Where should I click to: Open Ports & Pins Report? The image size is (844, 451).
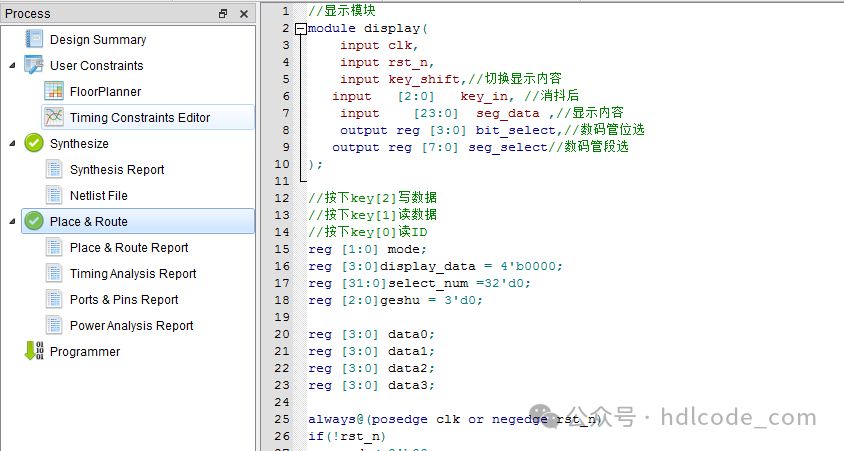tap(124, 300)
